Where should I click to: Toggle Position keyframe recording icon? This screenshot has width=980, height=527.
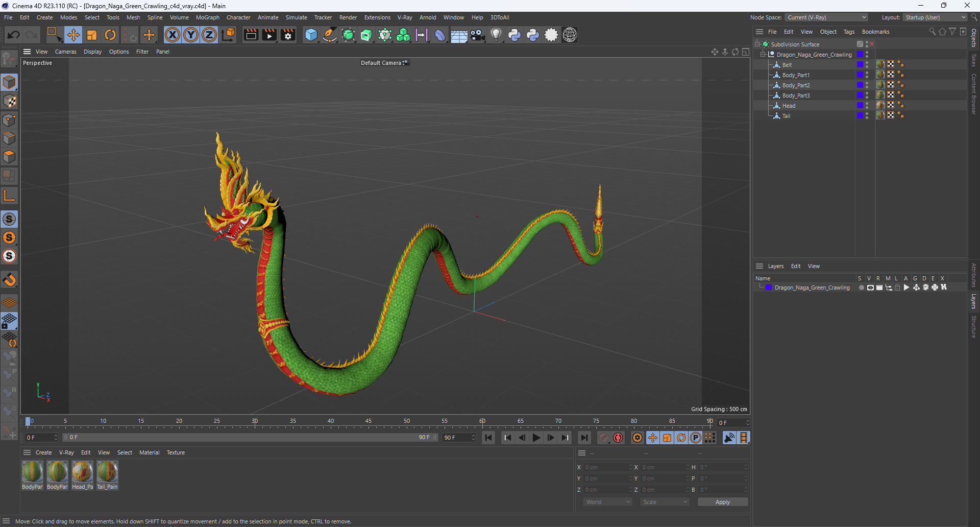[x=652, y=438]
